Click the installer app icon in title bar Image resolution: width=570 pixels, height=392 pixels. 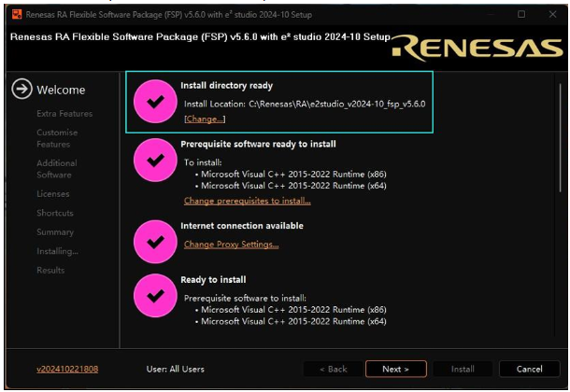pos(17,15)
